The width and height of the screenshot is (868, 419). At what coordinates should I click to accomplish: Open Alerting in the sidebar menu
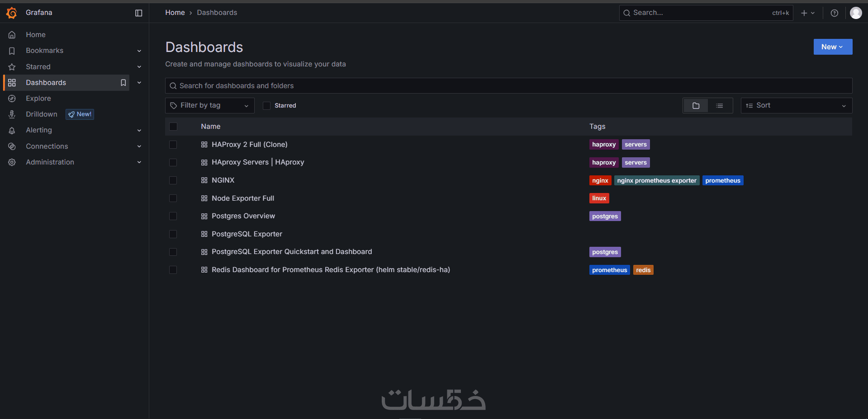tap(39, 130)
